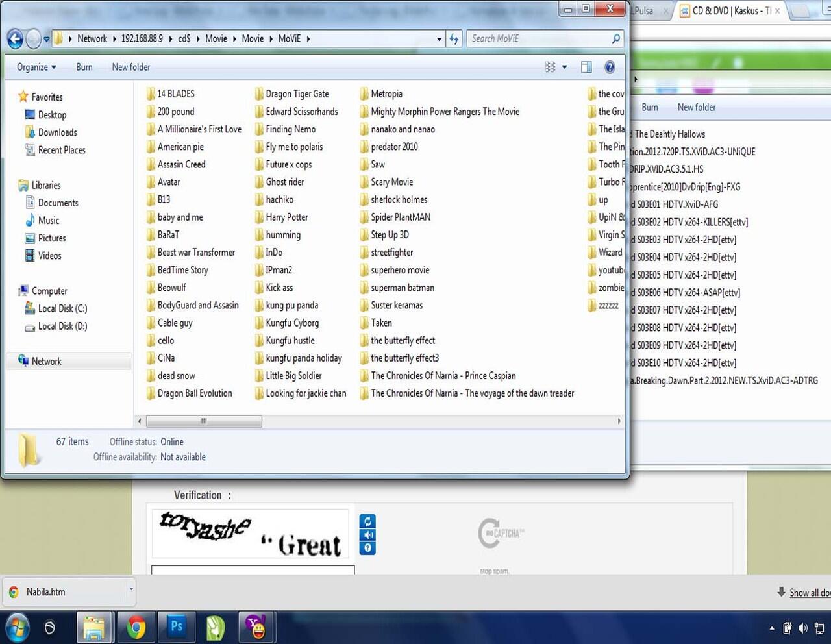Open the CAPTCHA help icon
Screen dimensions: 831x644
click(x=367, y=548)
